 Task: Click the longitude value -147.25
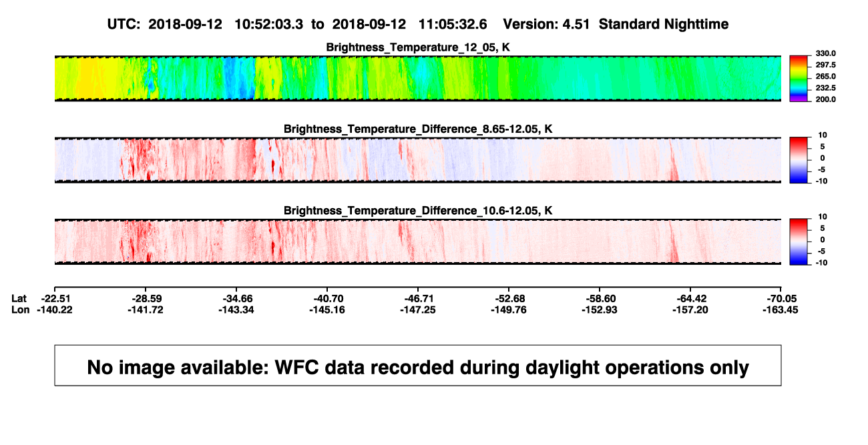[x=419, y=310]
